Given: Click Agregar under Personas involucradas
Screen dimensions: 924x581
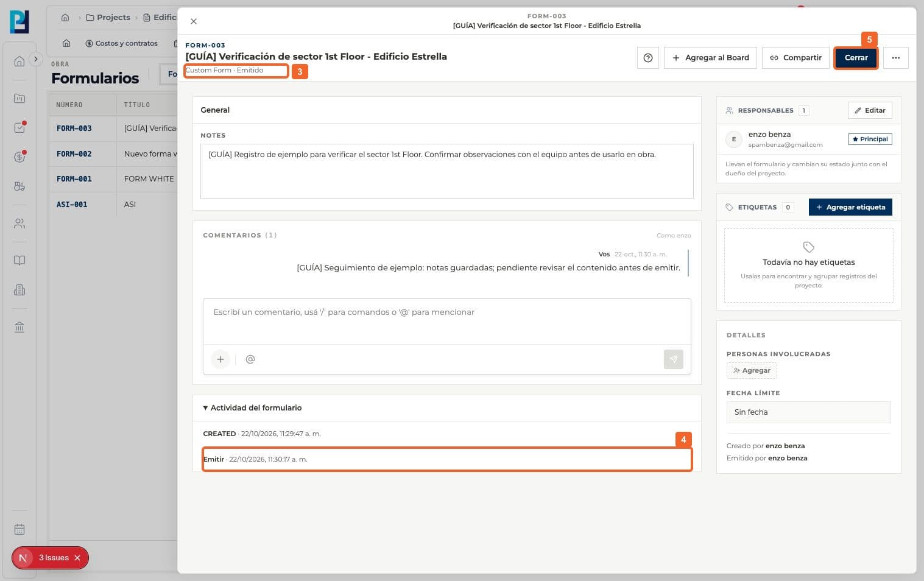Looking at the screenshot, I should pyautogui.click(x=752, y=370).
